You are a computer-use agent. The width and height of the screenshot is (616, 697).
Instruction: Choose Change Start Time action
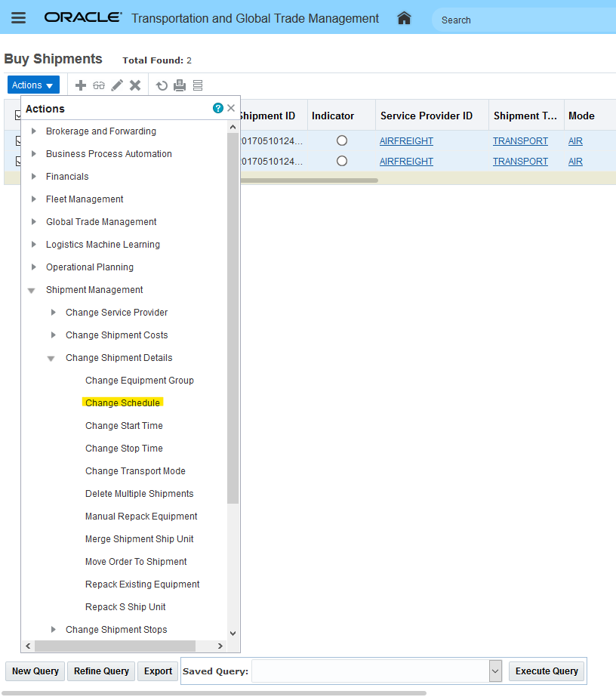tap(124, 426)
